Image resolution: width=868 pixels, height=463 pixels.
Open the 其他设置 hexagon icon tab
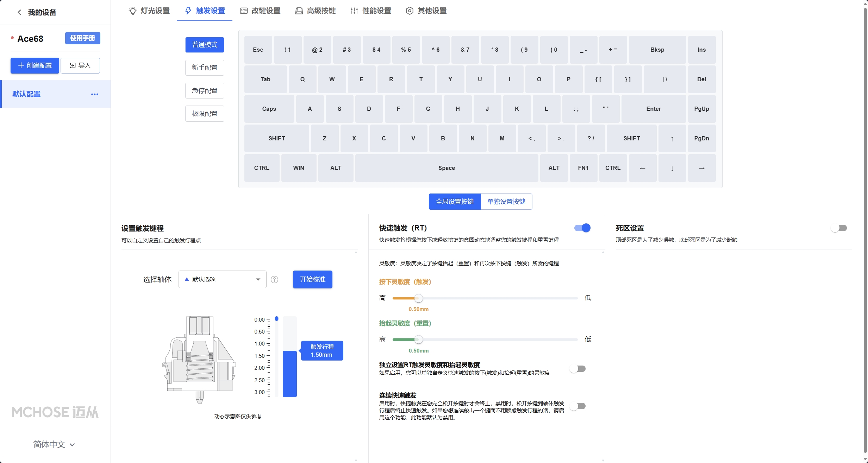pyautogui.click(x=426, y=11)
